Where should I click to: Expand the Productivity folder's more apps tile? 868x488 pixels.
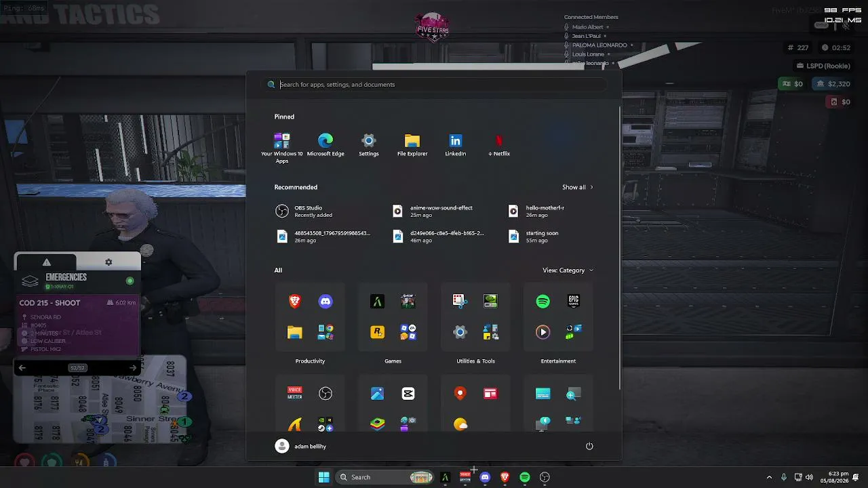coord(326,332)
